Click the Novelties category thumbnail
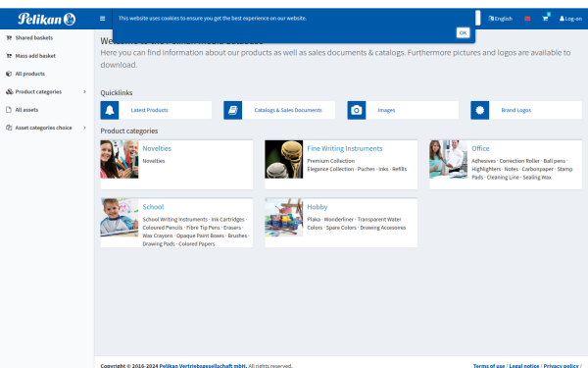 (120, 159)
